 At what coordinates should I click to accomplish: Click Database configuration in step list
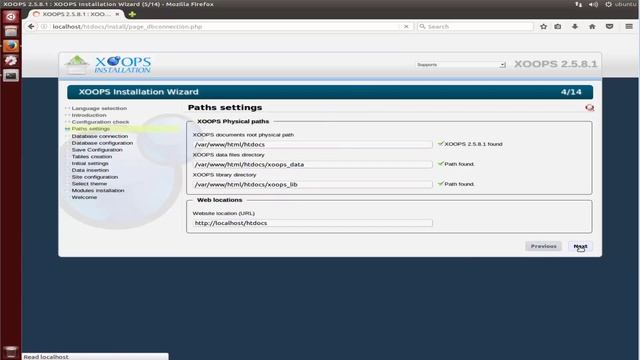tap(102, 143)
